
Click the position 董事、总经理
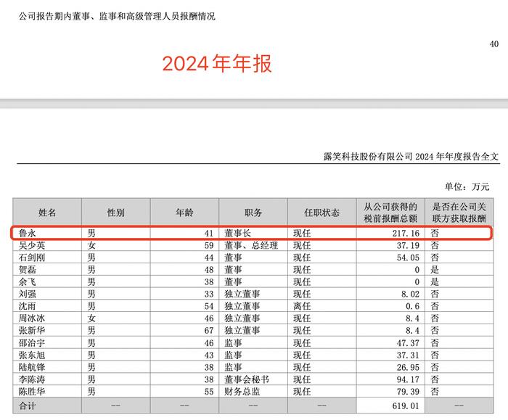click(251, 245)
